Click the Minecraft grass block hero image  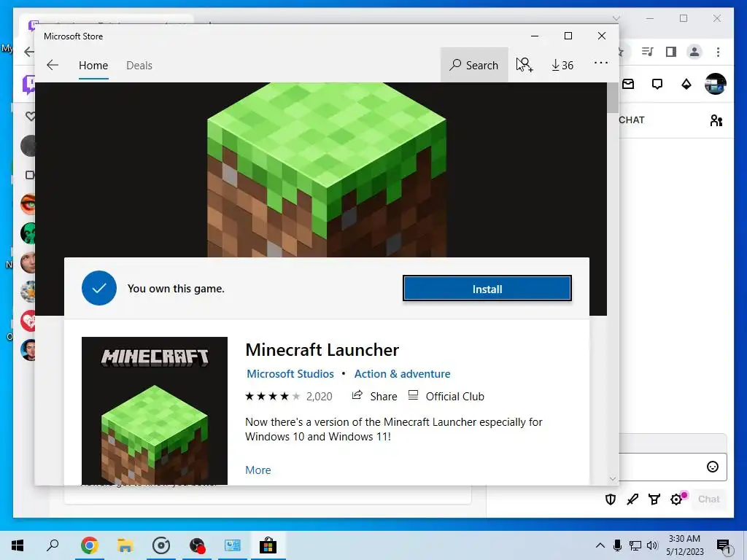[x=327, y=170]
